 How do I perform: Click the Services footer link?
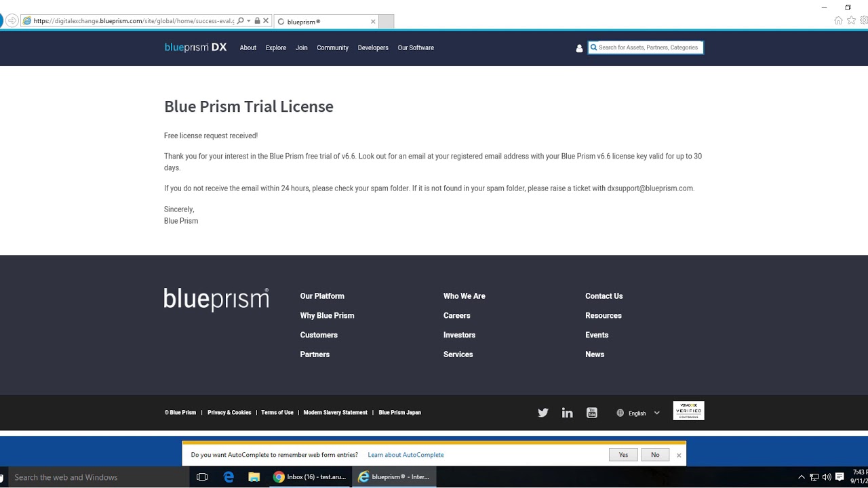coord(458,354)
